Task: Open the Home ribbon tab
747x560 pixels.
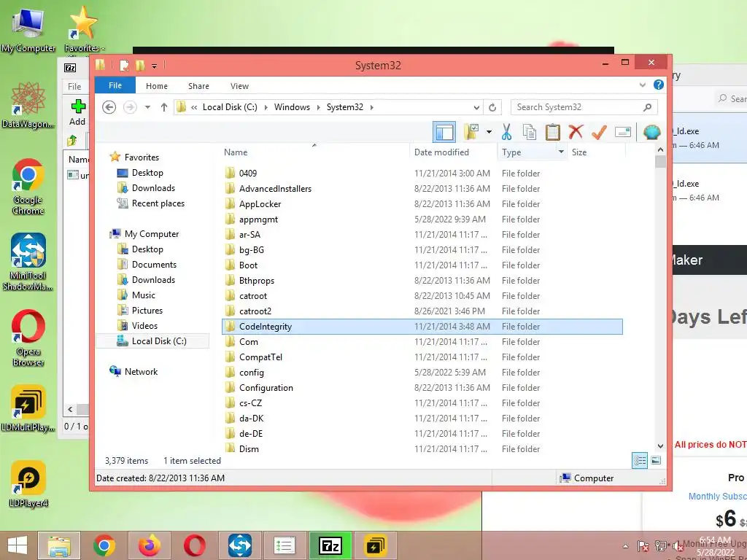Action: [157, 86]
